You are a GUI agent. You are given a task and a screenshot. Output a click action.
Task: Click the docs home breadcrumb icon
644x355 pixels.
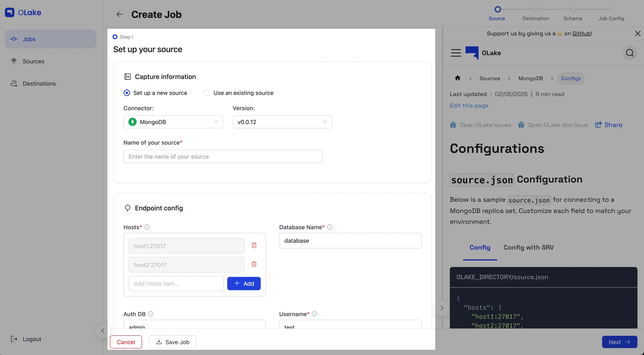tap(457, 78)
